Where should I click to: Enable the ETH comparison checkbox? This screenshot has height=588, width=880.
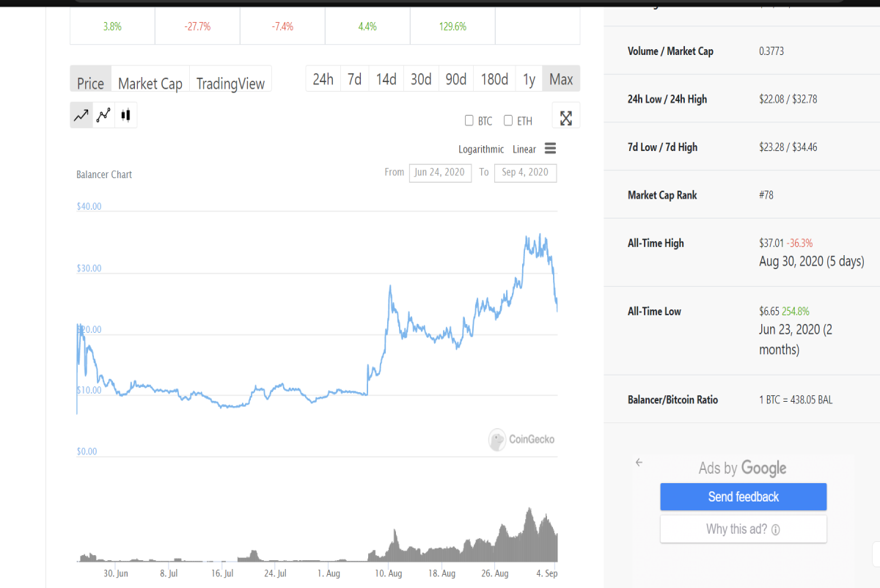(508, 120)
